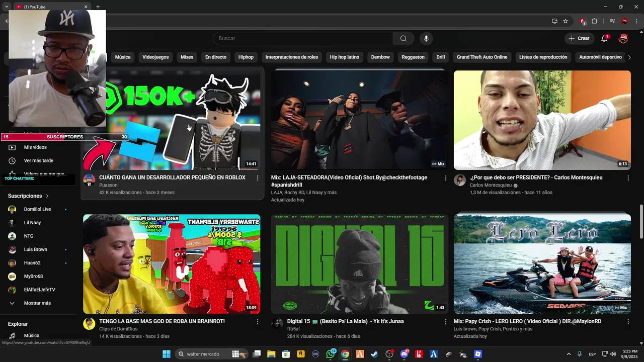Select the Reggaeton filter chip

413,57
